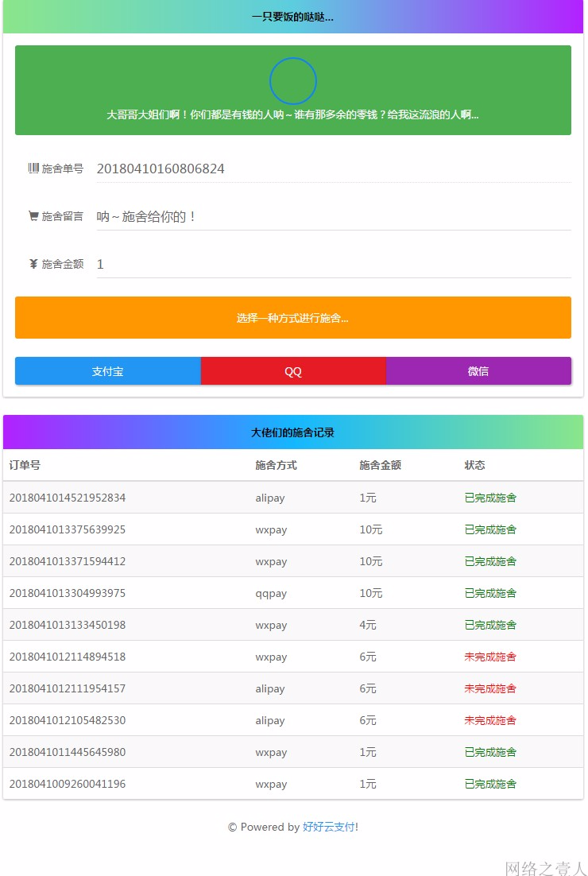This screenshot has width=588, height=876.
Task: Click the 订单号 column header
Action: (25, 465)
